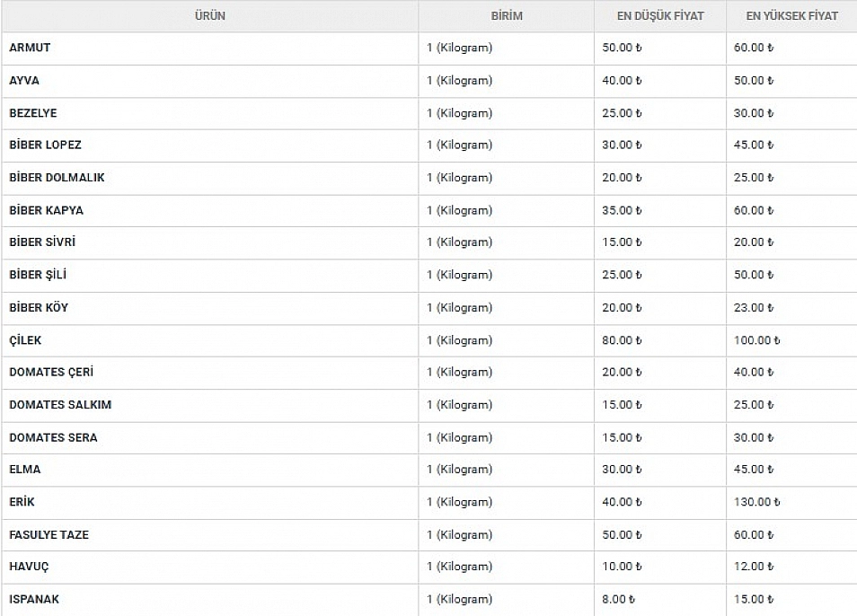Click the unit cell for BİBER ŞİLİ
The height and width of the screenshot is (616, 857).
pyautogui.click(x=459, y=275)
